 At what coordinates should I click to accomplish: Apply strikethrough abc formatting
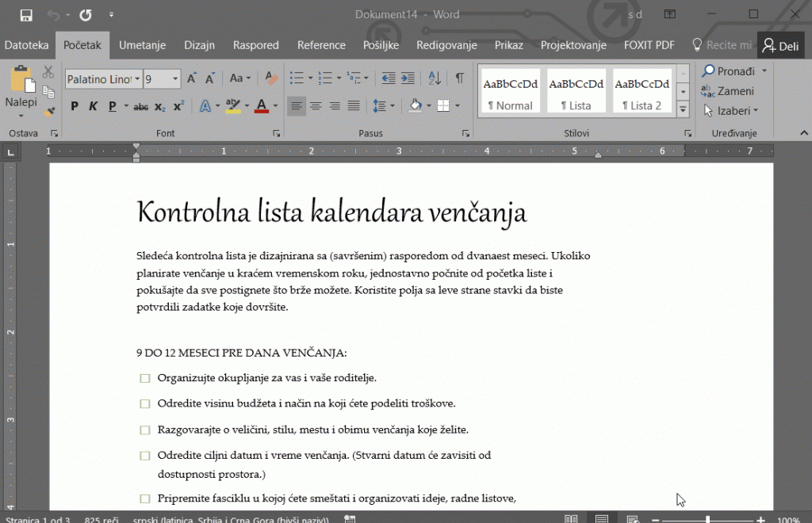[141, 106]
